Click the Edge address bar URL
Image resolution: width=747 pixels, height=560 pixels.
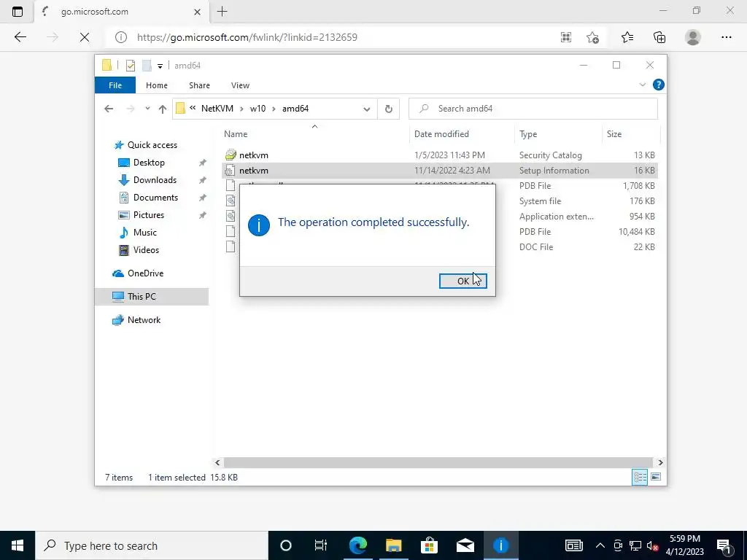[247, 37]
